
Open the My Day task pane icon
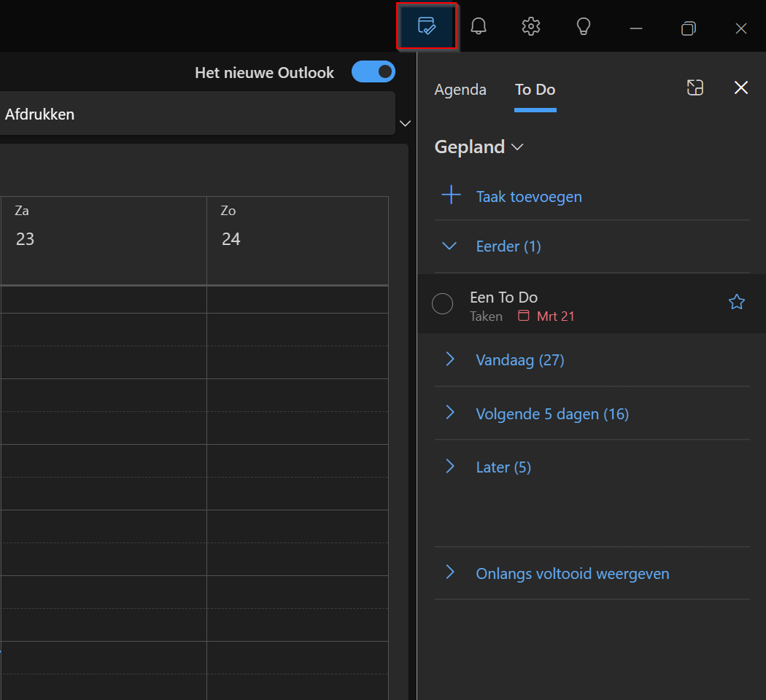click(427, 26)
